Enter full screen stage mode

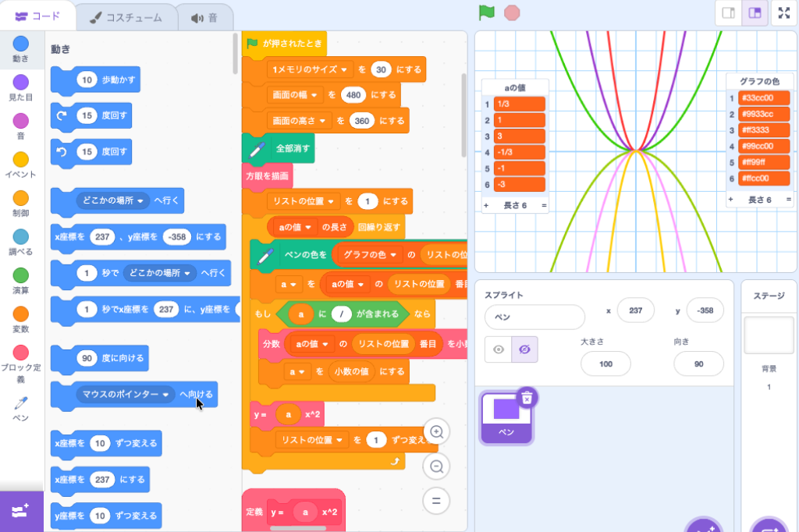pos(783,13)
